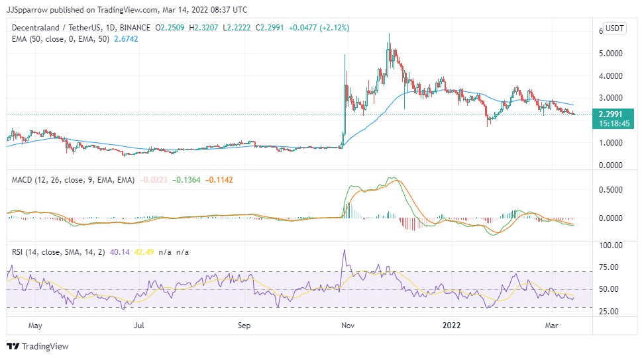This screenshot has height=358, width=644.
Task: Click the Sep label on the time axis
Action: [244, 326]
